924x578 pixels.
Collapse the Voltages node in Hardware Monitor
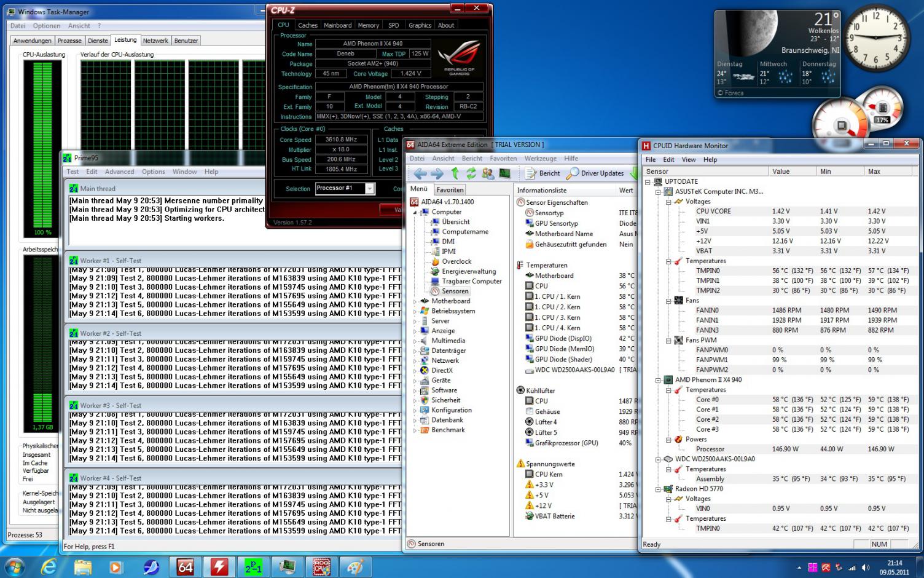click(x=668, y=202)
